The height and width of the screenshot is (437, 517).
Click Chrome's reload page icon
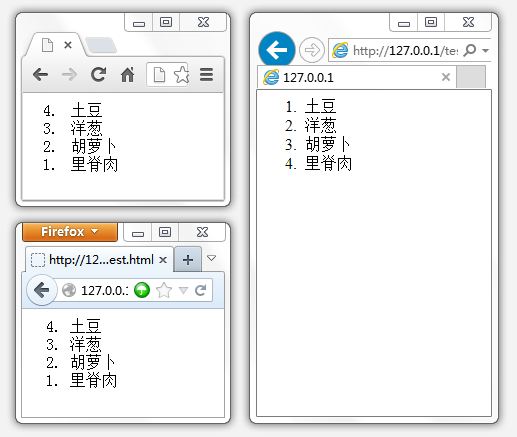99,74
